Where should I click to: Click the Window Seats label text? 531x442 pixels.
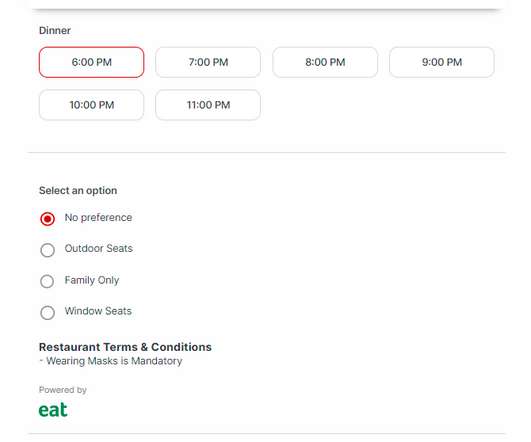(98, 311)
